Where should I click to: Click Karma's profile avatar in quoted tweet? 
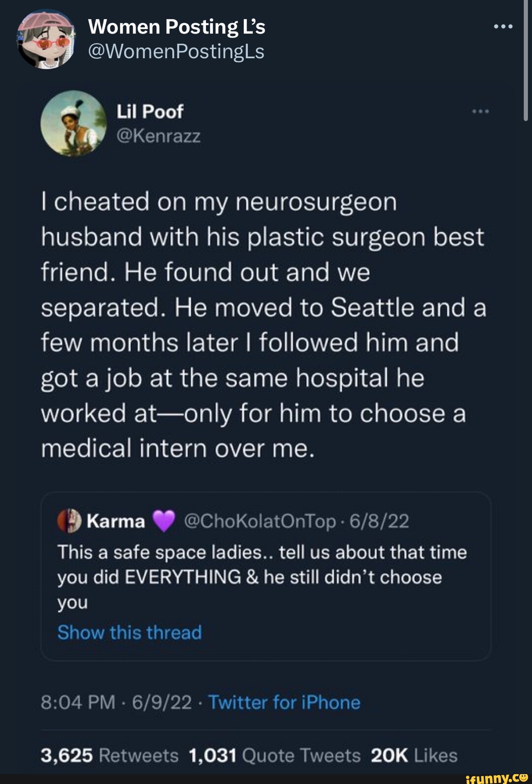pos(68,520)
